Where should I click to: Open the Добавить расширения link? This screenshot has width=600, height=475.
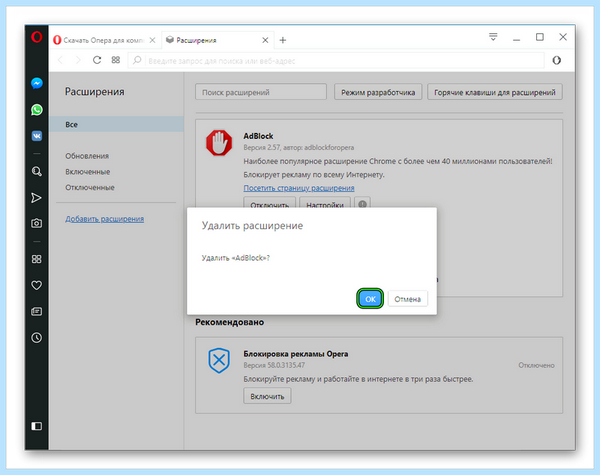[104, 219]
